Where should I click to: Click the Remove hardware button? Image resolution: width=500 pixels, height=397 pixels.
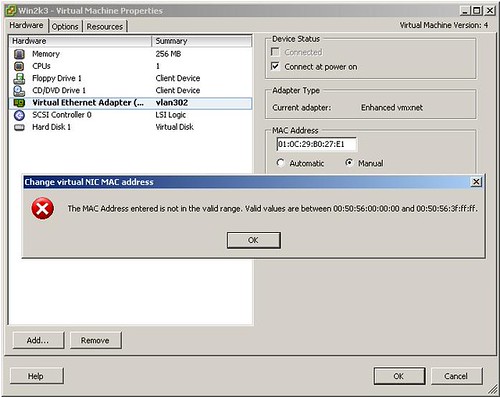coord(96,340)
